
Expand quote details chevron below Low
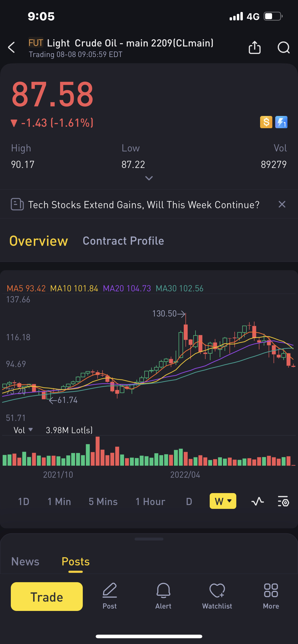point(149,178)
